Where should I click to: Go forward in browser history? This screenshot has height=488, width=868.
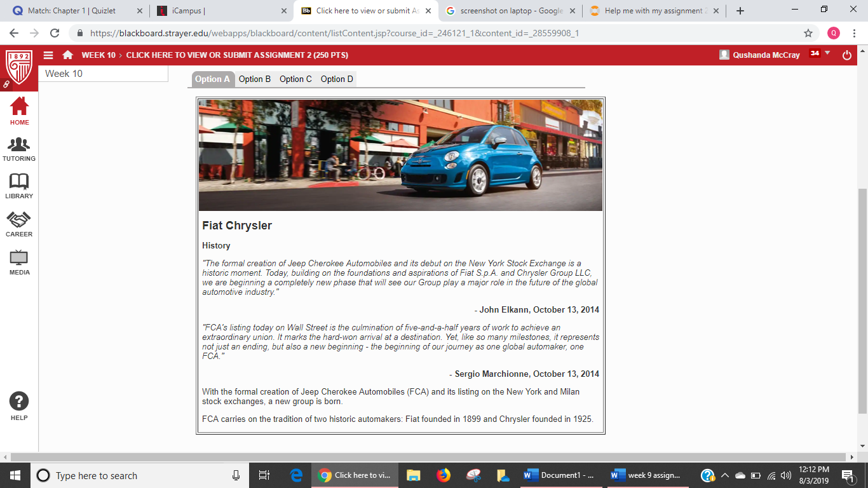(x=34, y=33)
